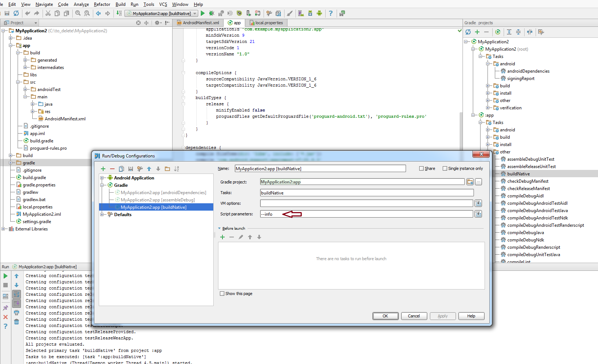
Task: Click OK in Run/Debug Configurations dialog
Action: [x=385, y=316]
